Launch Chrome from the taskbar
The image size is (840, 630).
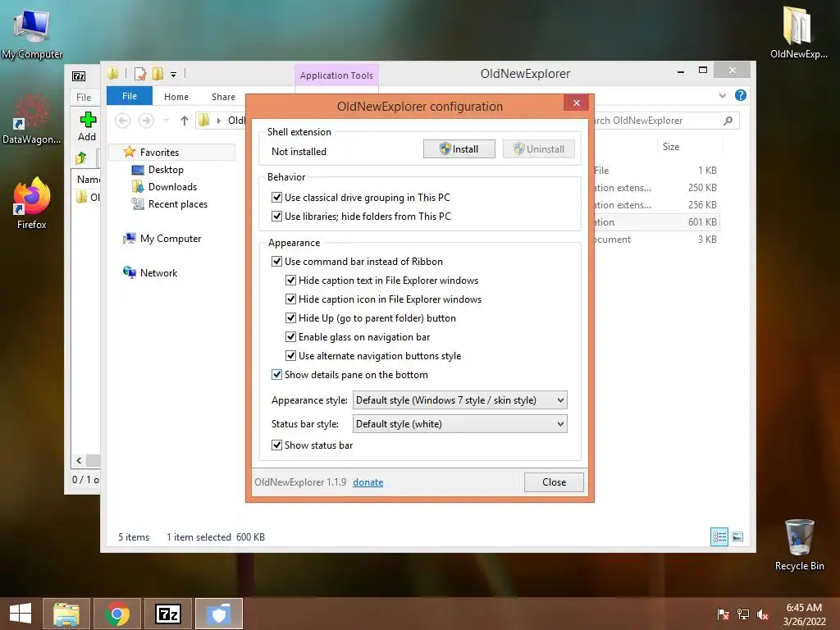coord(117,614)
